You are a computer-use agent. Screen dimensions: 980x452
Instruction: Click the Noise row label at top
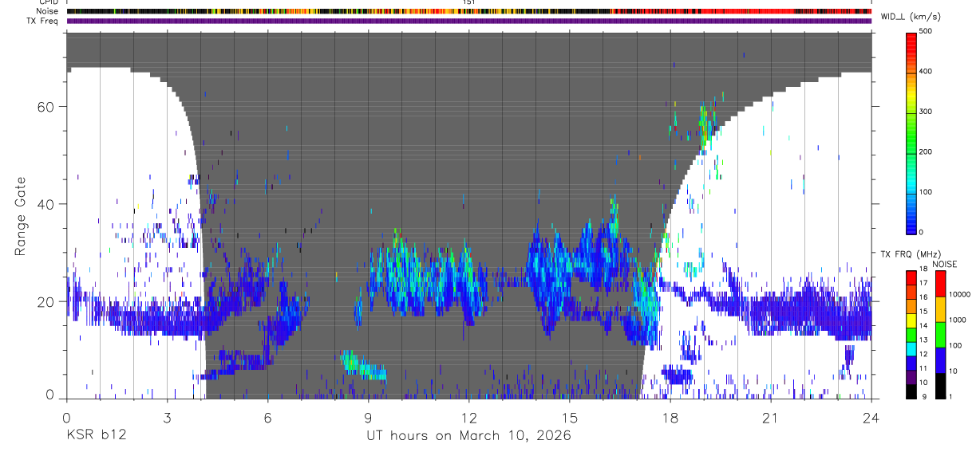(x=48, y=11)
